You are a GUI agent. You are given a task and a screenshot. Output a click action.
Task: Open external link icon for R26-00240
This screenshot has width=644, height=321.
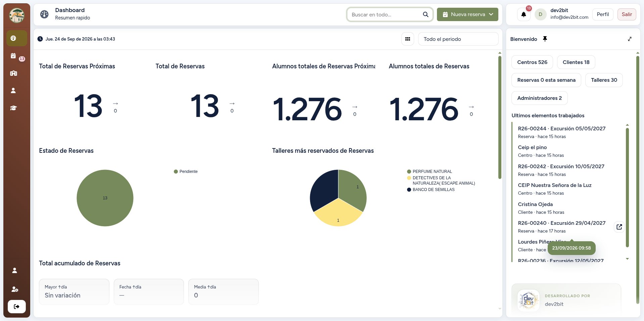tap(619, 227)
